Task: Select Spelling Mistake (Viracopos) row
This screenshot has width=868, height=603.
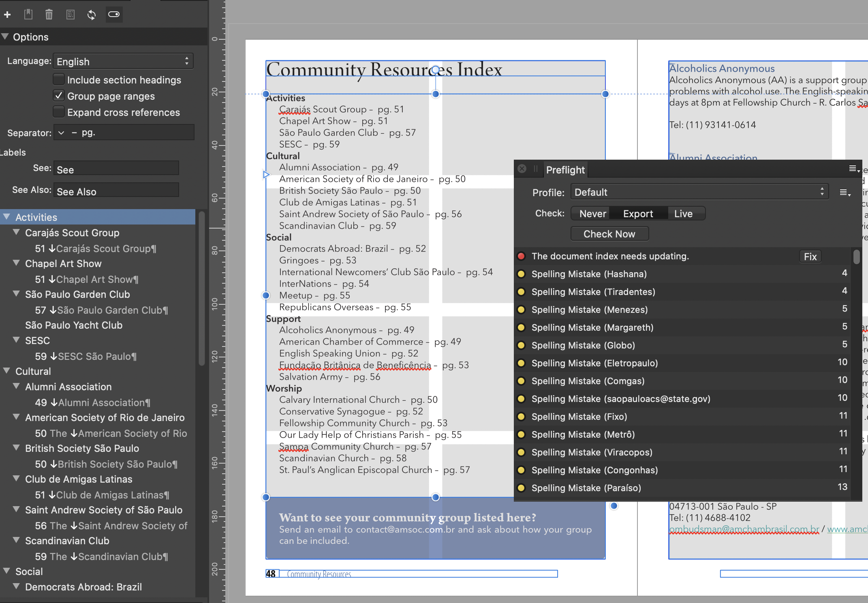Action: pos(682,452)
